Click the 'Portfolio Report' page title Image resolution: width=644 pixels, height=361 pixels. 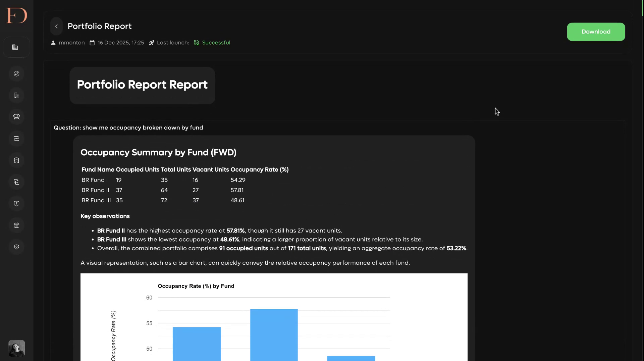(100, 26)
